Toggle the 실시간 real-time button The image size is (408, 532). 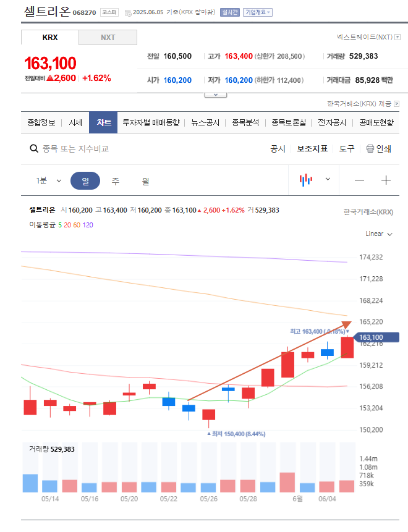(230, 12)
